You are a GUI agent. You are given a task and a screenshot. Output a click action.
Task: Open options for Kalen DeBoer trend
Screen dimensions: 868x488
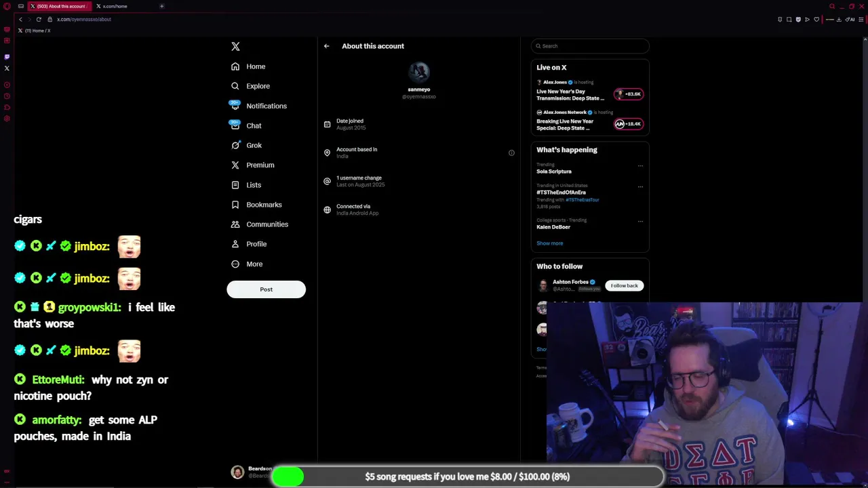coord(640,221)
